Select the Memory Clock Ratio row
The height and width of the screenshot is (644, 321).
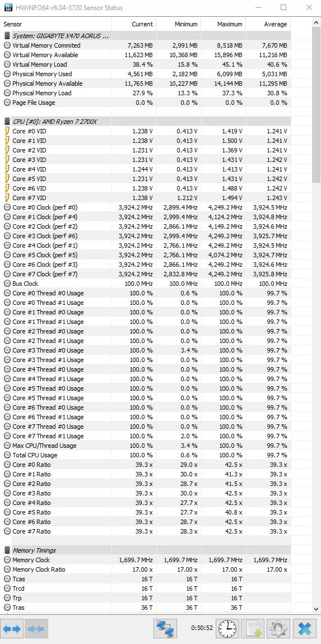(146, 569)
